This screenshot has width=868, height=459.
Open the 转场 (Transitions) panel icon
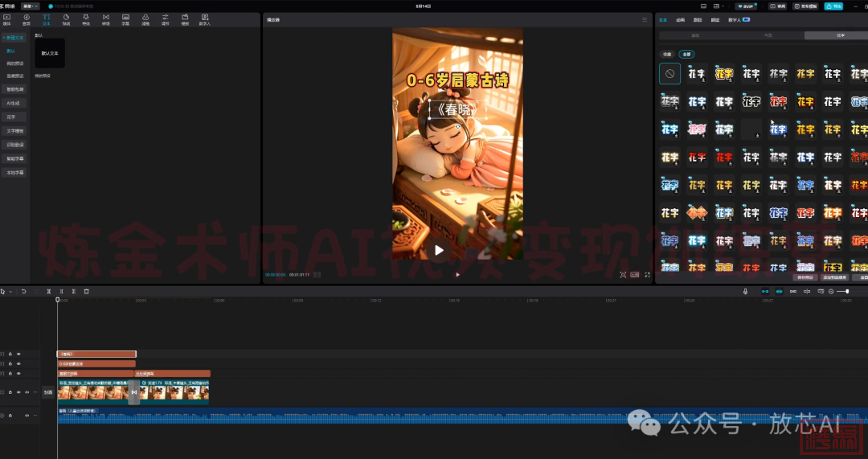click(x=106, y=19)
